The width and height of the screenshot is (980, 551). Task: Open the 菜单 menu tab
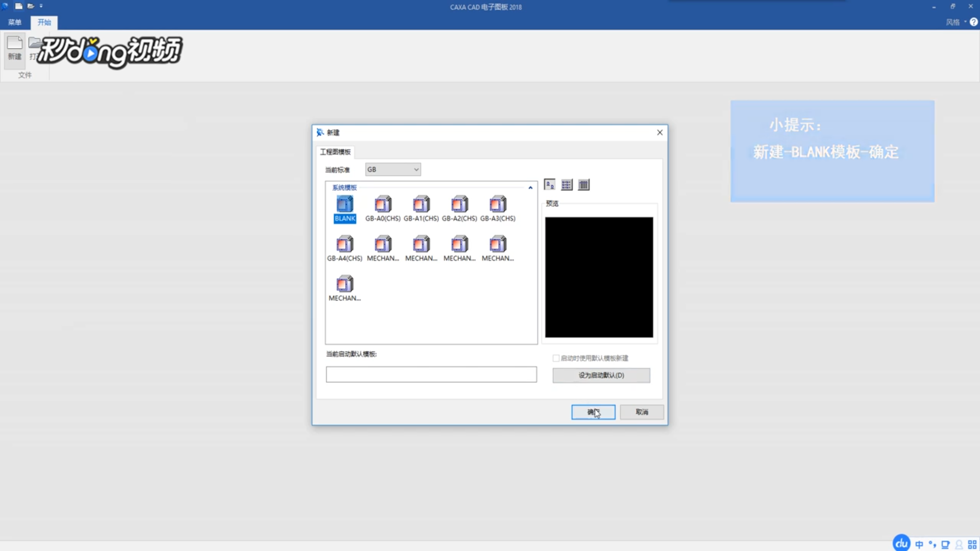click(x=15, y=22)
